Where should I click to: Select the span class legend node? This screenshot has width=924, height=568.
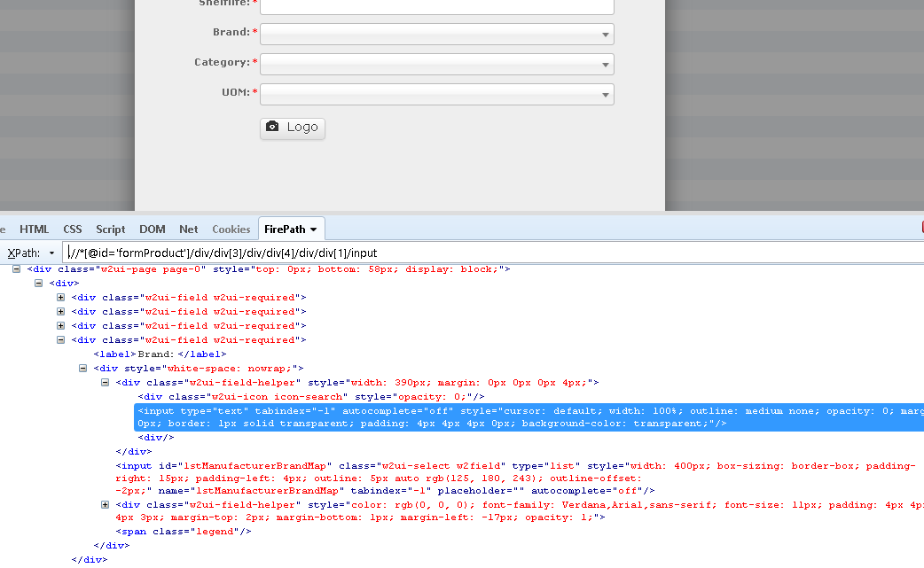184,532
